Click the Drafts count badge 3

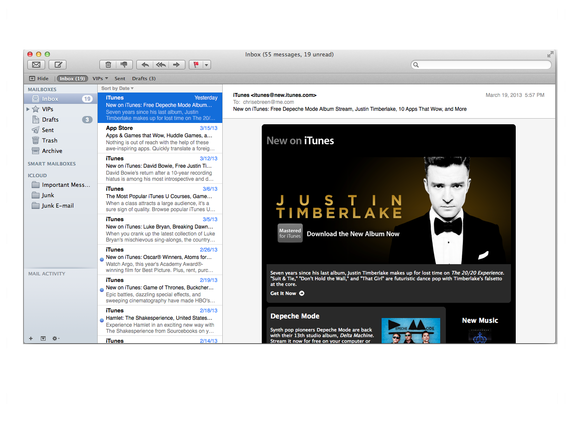[x=87, y=119]
